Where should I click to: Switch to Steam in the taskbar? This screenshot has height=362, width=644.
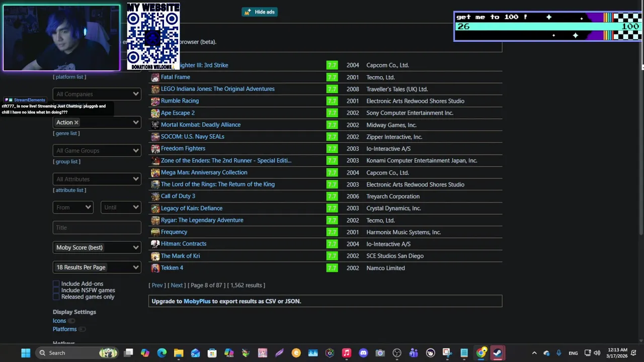[x=498, y=353]
